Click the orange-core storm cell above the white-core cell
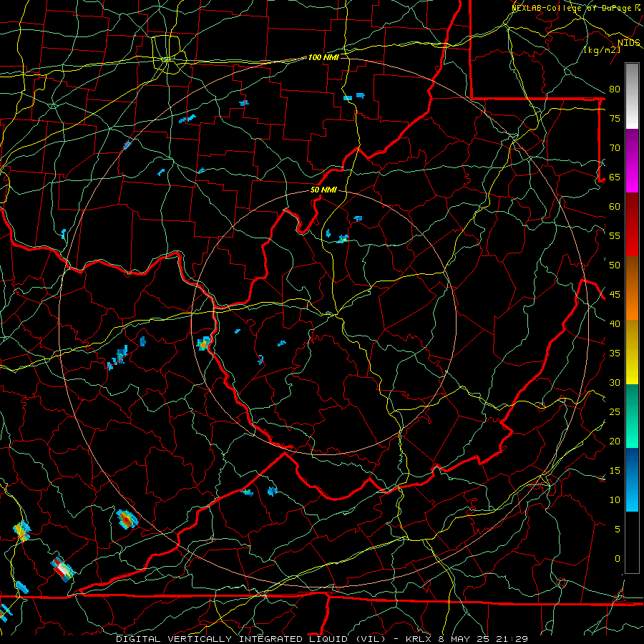This screenshot has height=644, width=644. pos(127,519)
